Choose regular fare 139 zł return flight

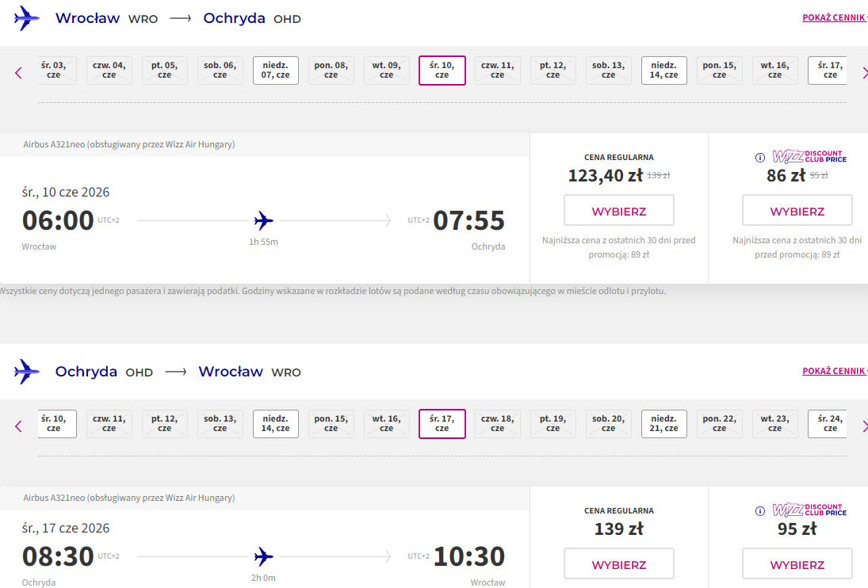tap(619, 563)
